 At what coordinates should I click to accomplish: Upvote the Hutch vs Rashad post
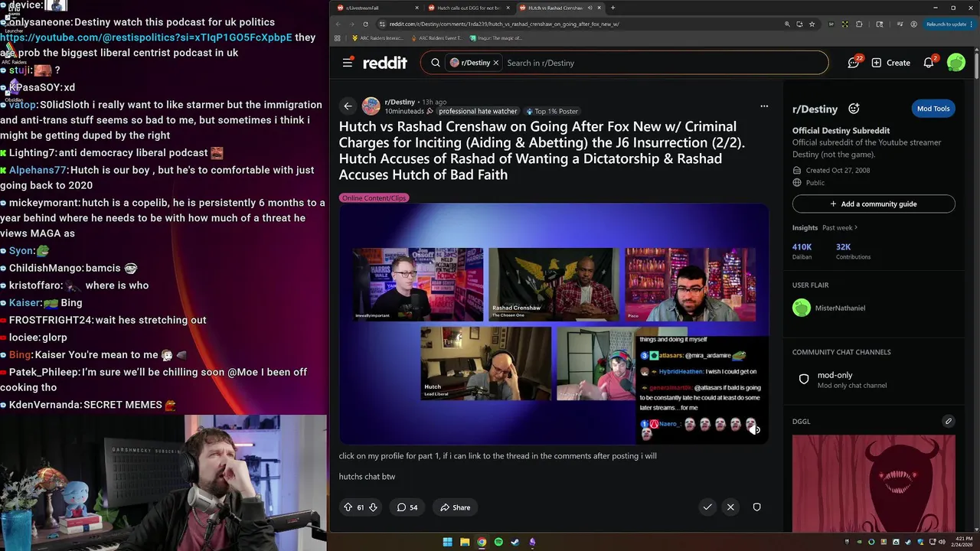pyautogui.click(x=348, y=507)
